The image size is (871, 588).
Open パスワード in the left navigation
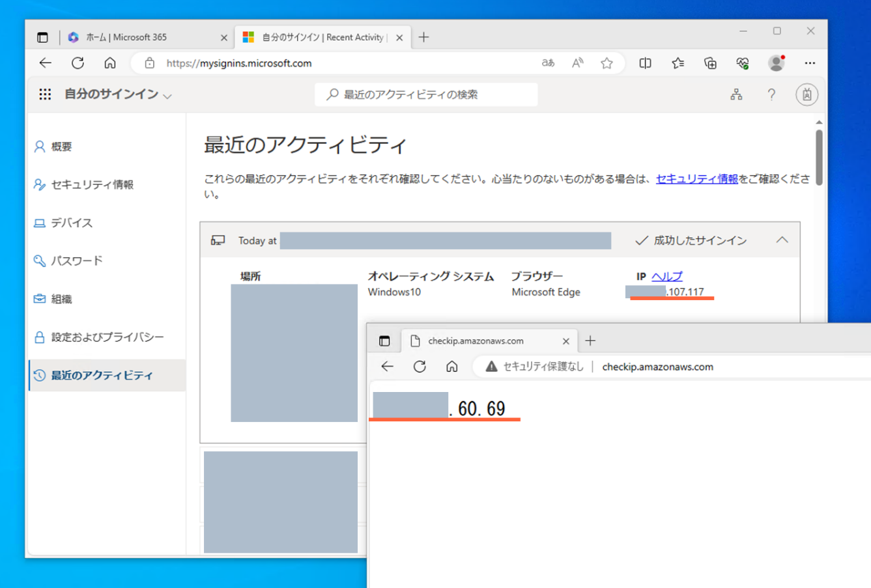tap(76, 261)
